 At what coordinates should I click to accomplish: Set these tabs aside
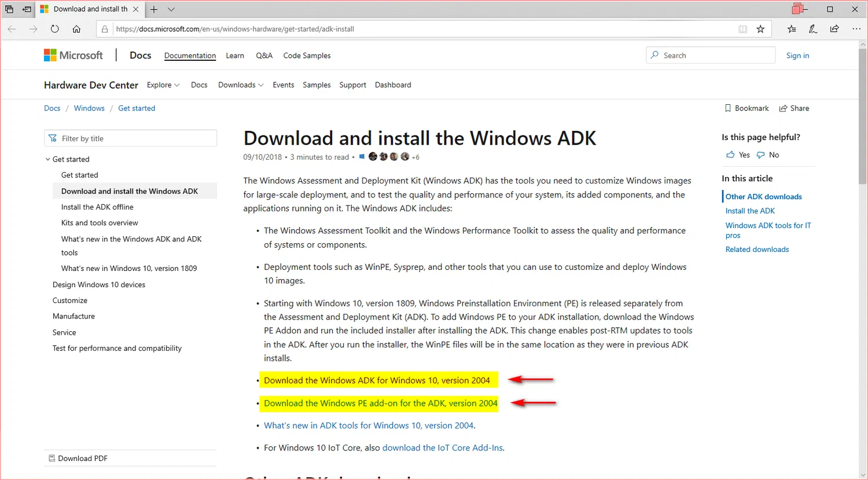pyautogui.click(x=27, y=9)
